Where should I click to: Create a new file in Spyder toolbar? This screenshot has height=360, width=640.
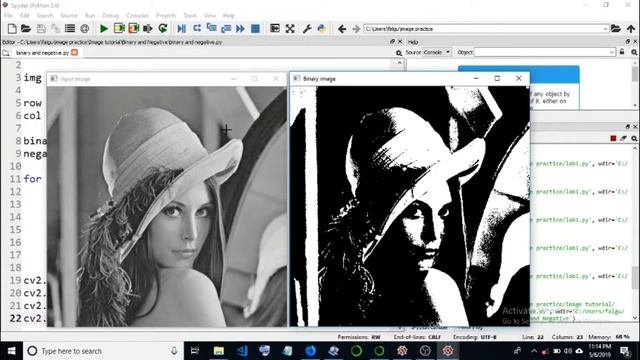point(12,29)
